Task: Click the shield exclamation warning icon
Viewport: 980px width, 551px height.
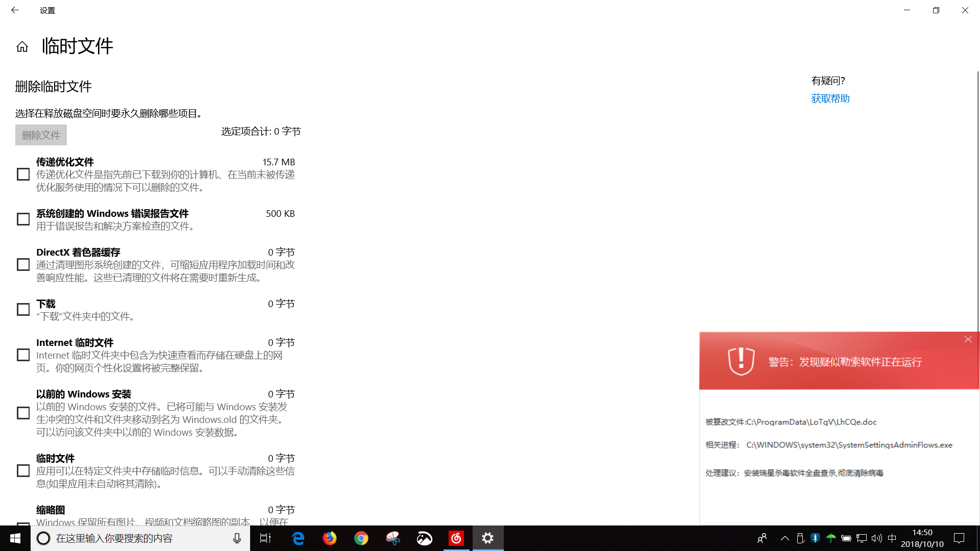Action: coord(741,361)
